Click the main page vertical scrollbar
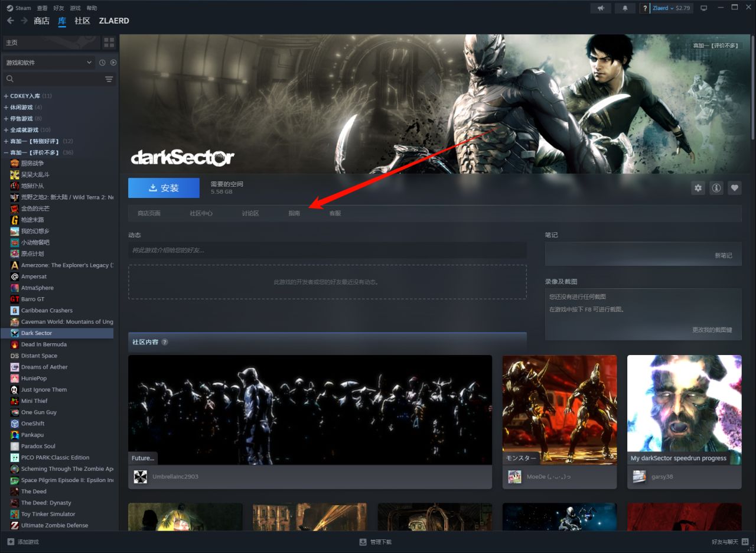Image resolution: width=756 pixels, height=553 pixels. click(x=752, y=89)
